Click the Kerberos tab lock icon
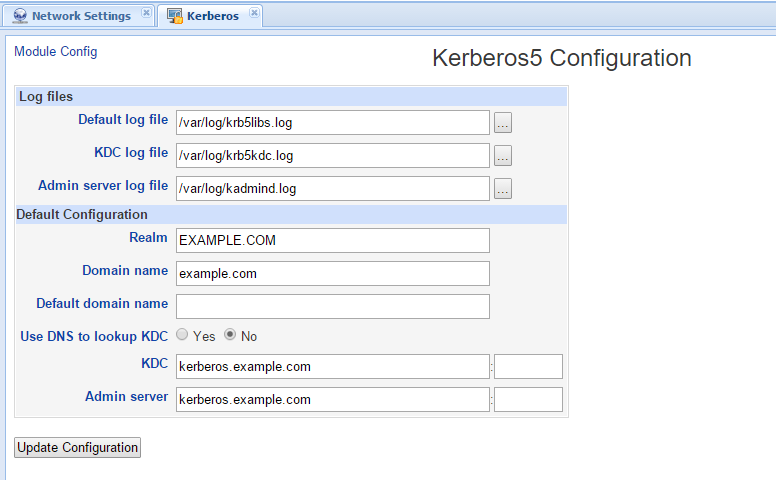The width and height of the screenshot is (776, 480). 175,16
